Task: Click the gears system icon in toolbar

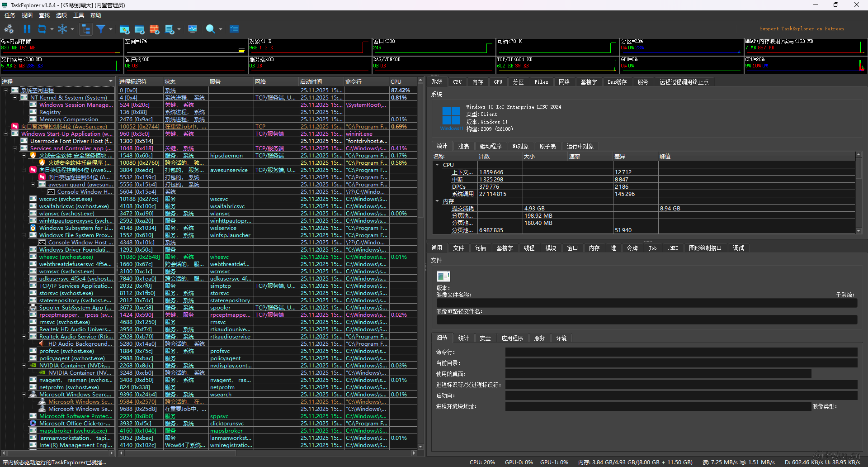Action: tap(9, 29)
